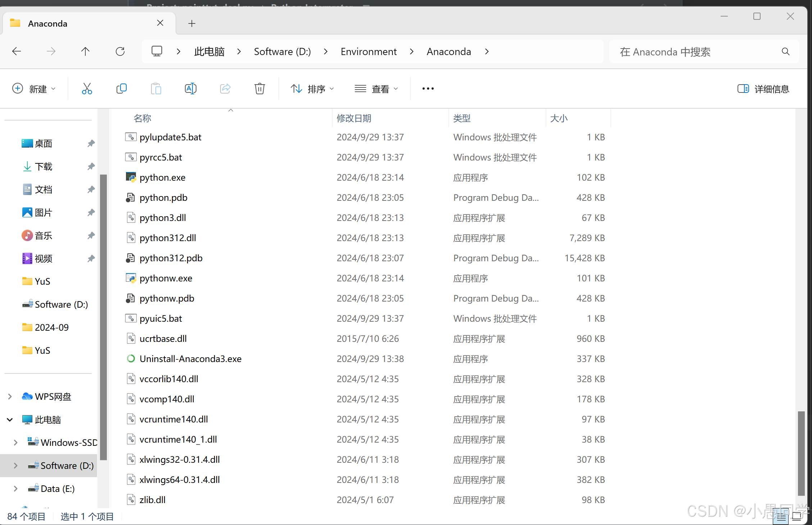Open the 查看 view dropdown
The image size is (812, 525).
tap(376, 89)
